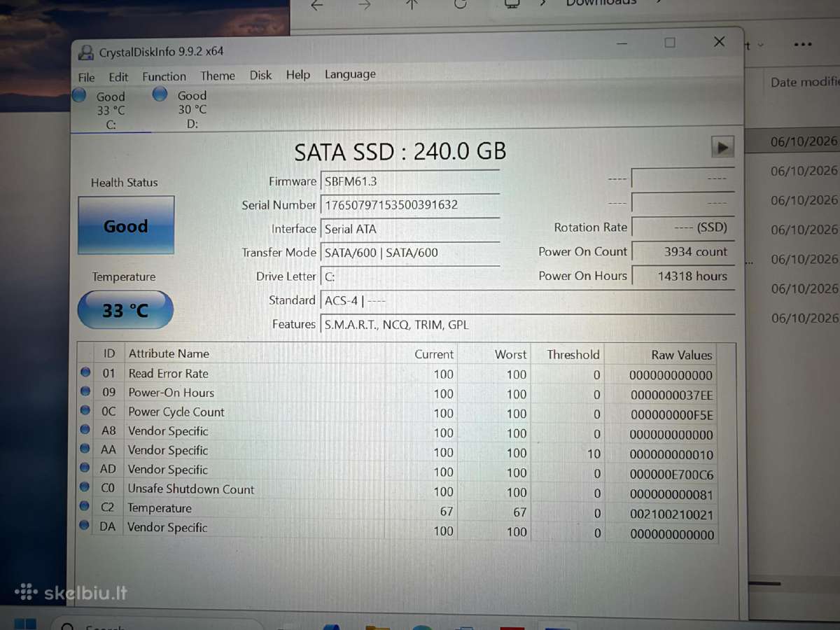840x630 pixels.
Task: Click status dot for Temperature attribute row
Action: click(85, 506)
